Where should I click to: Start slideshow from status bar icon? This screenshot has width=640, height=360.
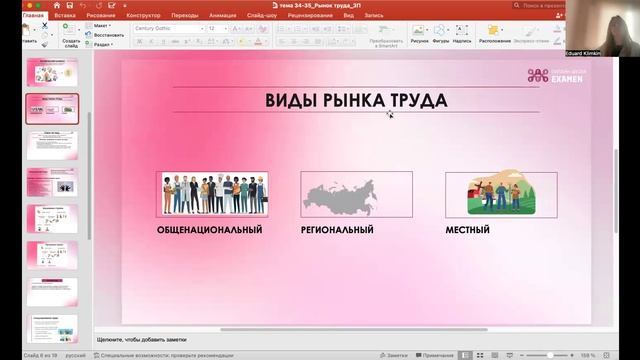pos(509,355)
